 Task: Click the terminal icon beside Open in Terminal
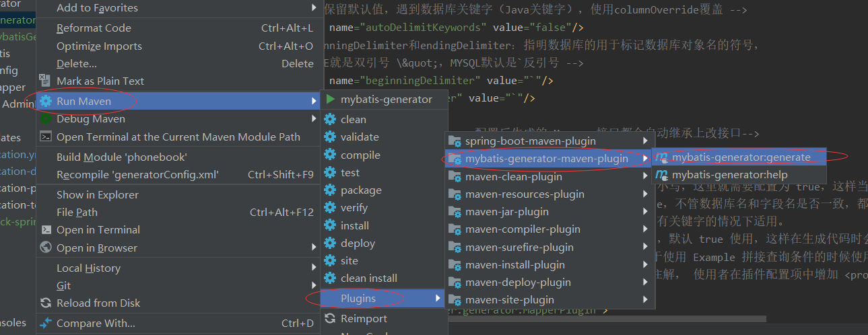[x=46, y=229]
